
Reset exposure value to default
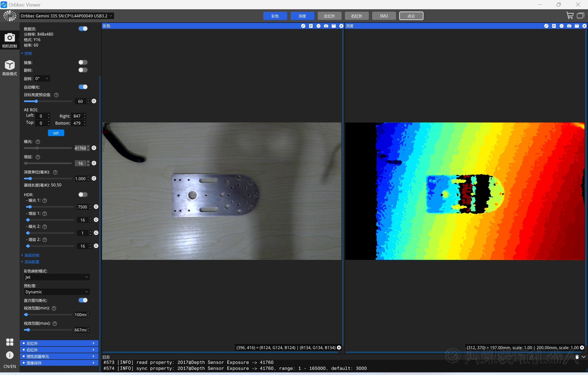coord(94,148)
